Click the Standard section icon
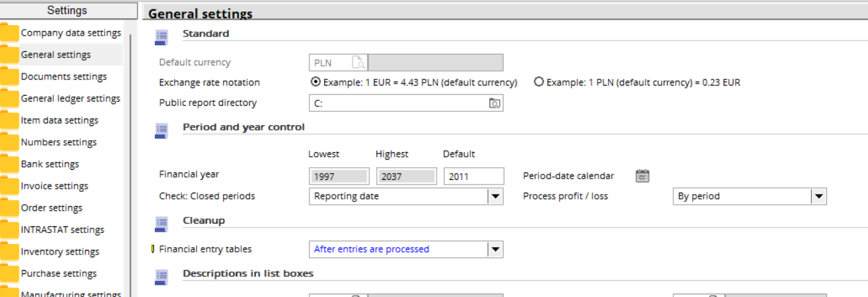 (161, 37)
